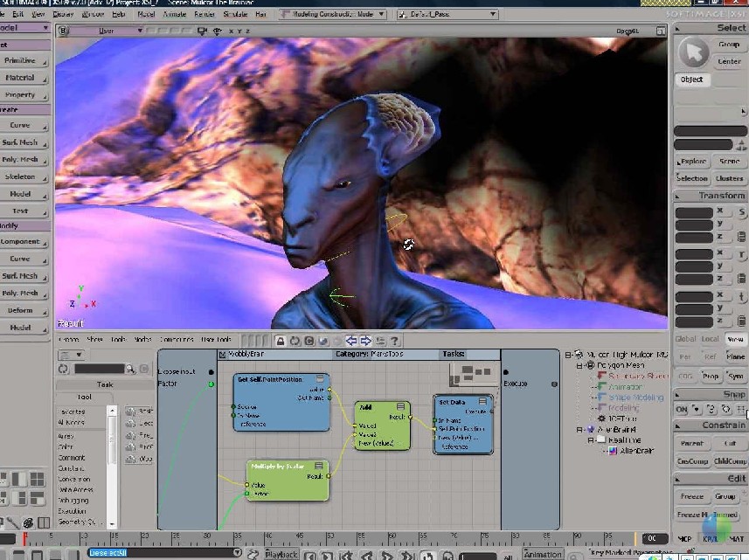The image size is (749, 560).
Task: Click the snap-to-grid icon
Action: 741,409
